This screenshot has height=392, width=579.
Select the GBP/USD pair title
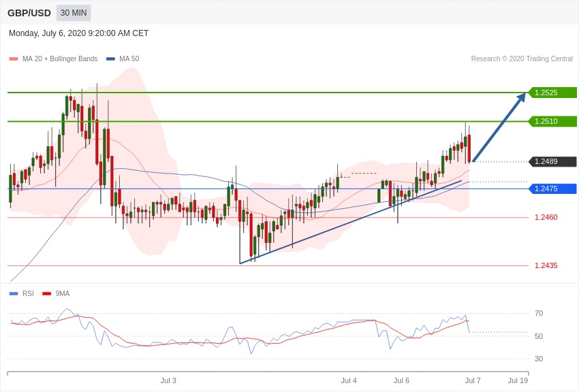(29, 13)
